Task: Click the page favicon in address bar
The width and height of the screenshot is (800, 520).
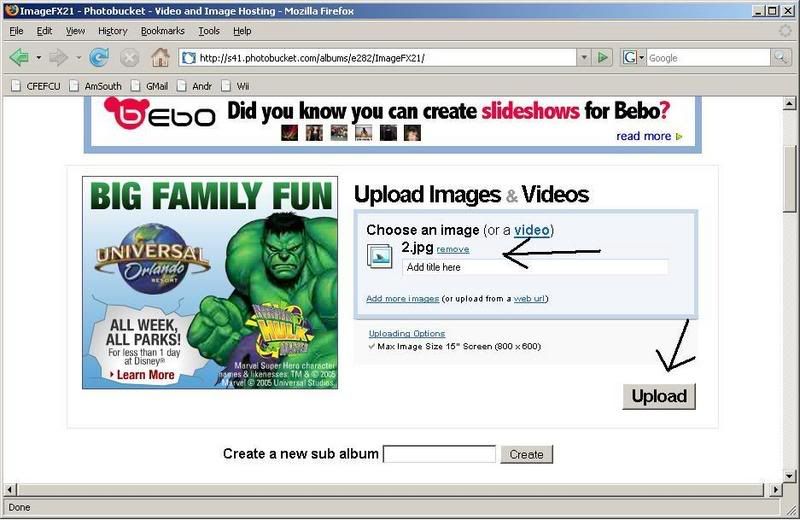Action: pos(189,58)
